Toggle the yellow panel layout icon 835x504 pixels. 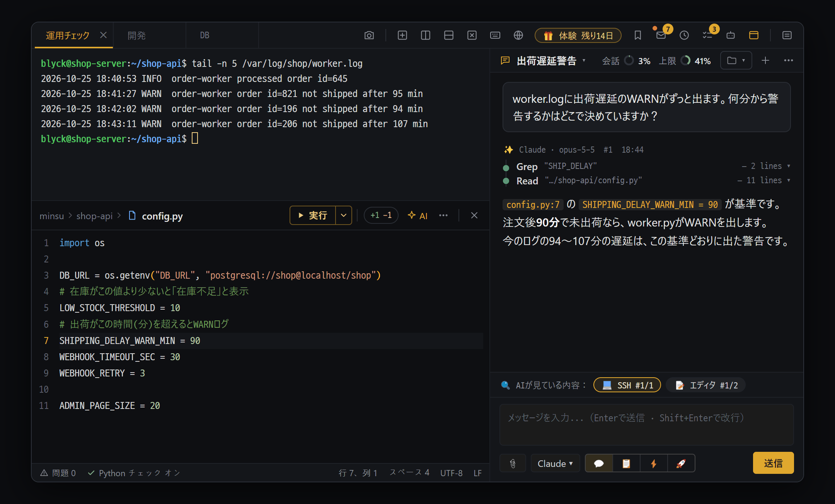coord(753,36)
